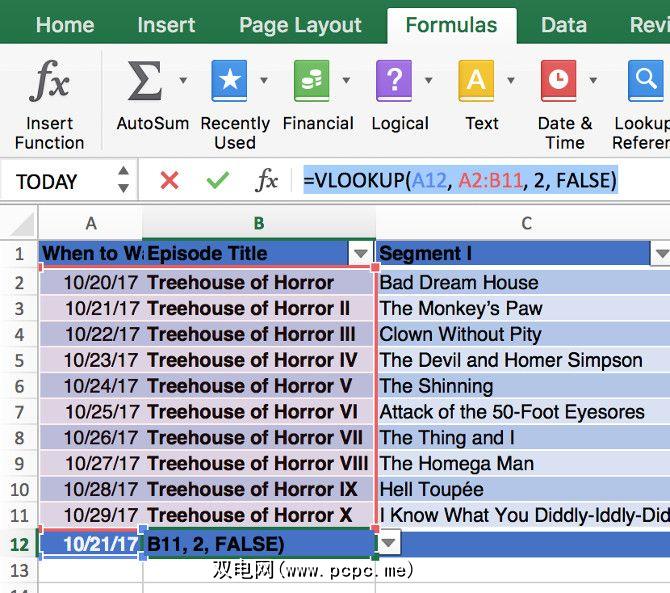
Task: Click cell 'Clown Without Pity'
Action: (523, 334)
